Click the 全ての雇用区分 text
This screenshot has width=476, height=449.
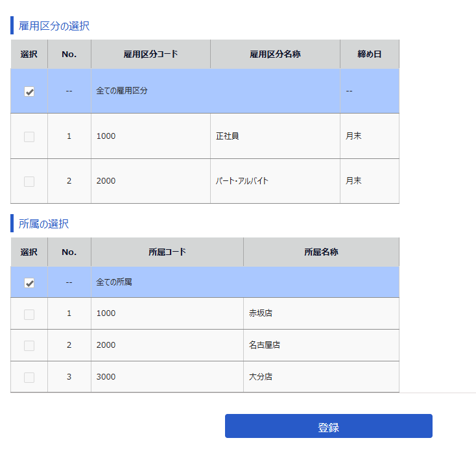point(122,91)
